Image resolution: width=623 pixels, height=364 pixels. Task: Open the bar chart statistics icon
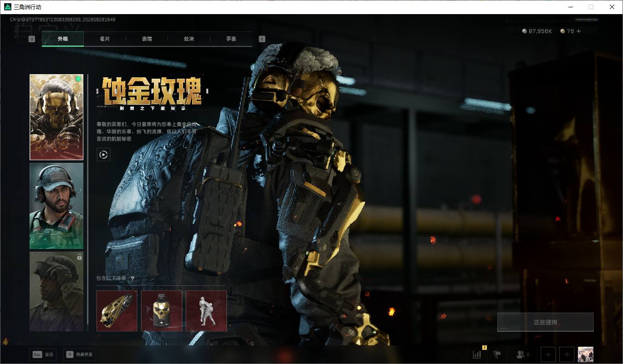[477, 354]
